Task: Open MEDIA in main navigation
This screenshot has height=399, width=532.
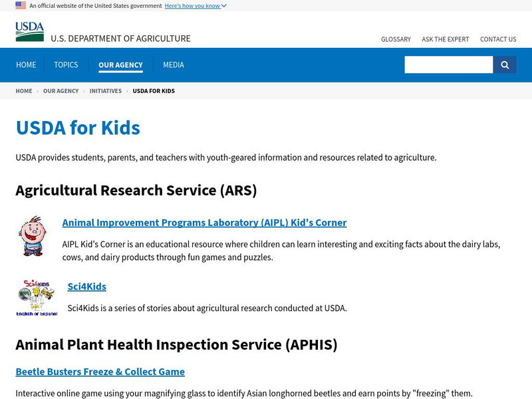Action: pyautogui.click(x=174, y=65)
